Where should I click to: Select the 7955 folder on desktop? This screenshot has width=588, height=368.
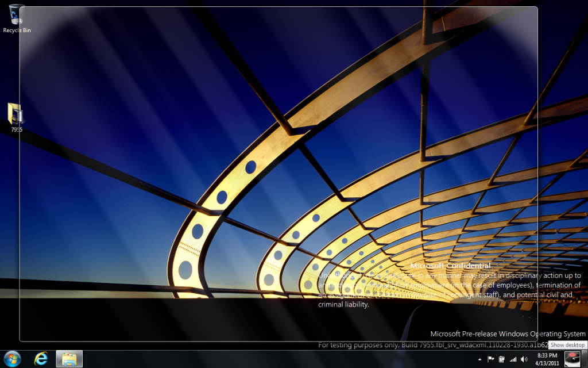tap(16, 117)
